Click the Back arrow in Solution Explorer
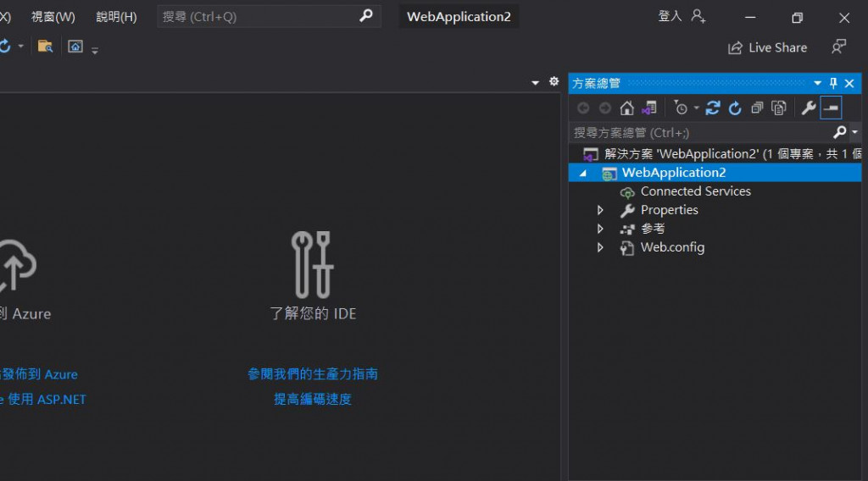This screenshot has height=481, width=868. 583,108
